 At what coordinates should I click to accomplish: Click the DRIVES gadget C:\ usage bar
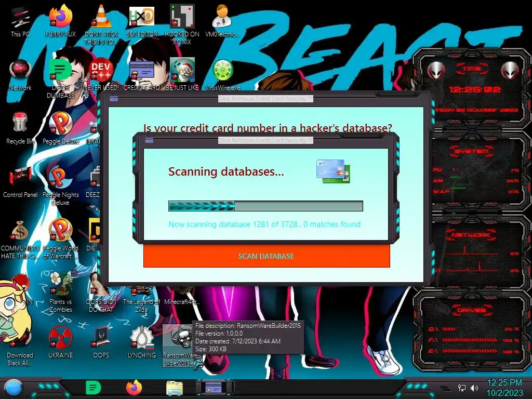click(449, 329)
